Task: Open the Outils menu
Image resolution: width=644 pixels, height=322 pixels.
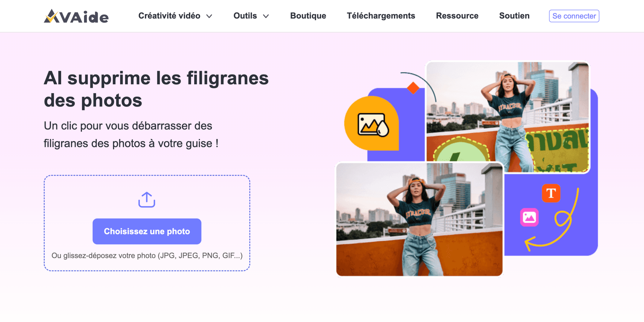Action: coord(245,16)
